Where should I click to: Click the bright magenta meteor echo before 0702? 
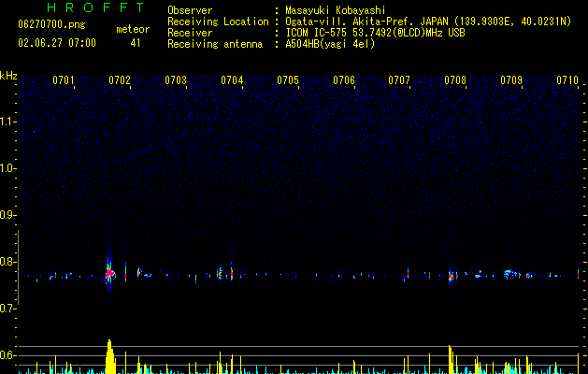(109, 273)
